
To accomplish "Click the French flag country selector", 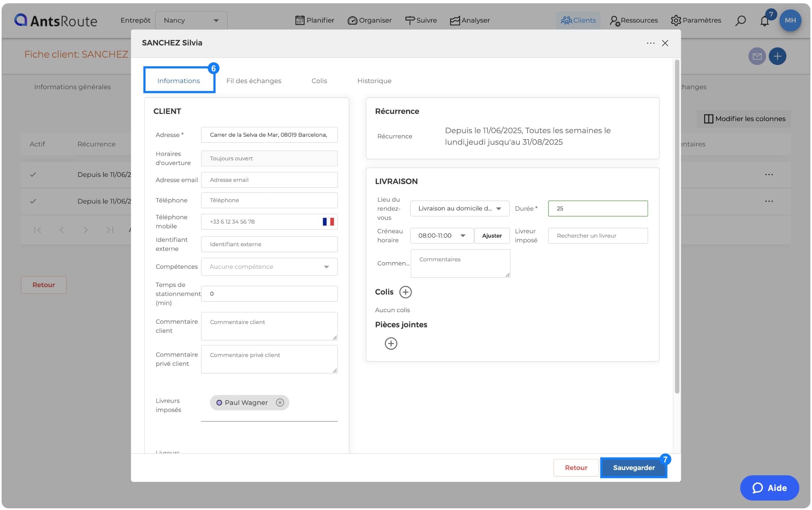I will coord(328,222).
